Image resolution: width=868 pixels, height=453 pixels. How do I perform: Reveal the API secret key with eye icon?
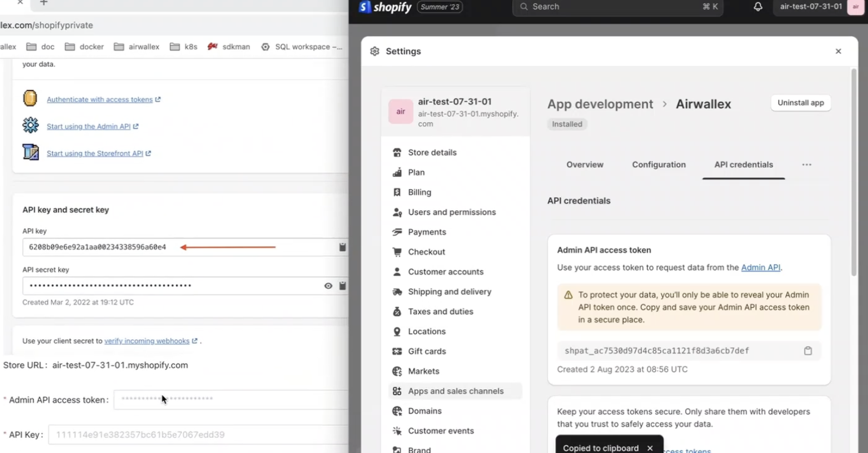point(328,286)
